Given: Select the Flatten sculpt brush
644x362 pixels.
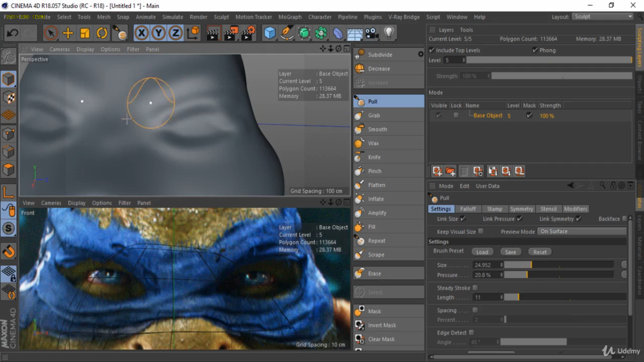Looking at the screenshot, I should [388, 185].
